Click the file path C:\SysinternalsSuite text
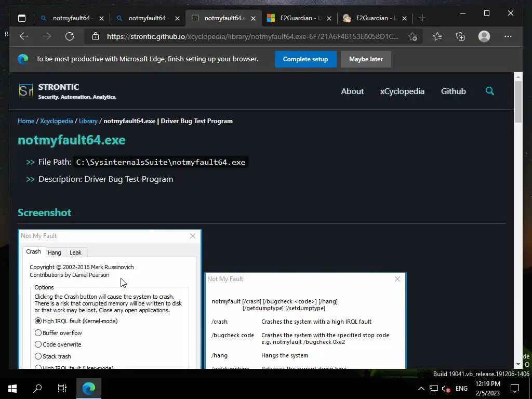 [161, 162]
